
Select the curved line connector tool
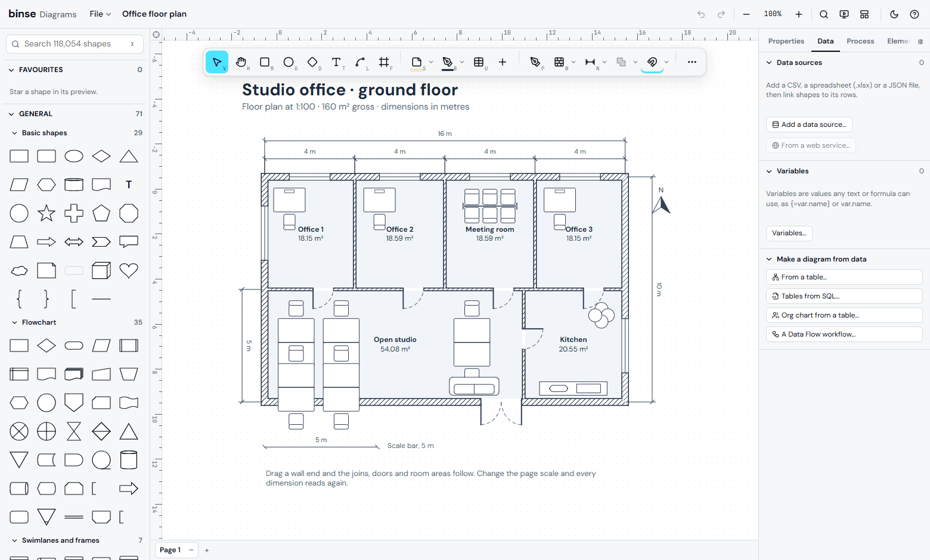[360, 62]
